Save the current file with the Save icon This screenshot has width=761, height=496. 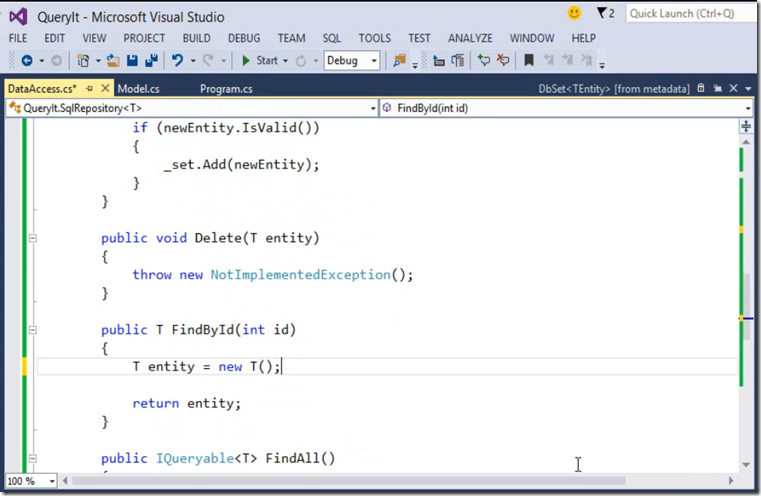(132, 61)
